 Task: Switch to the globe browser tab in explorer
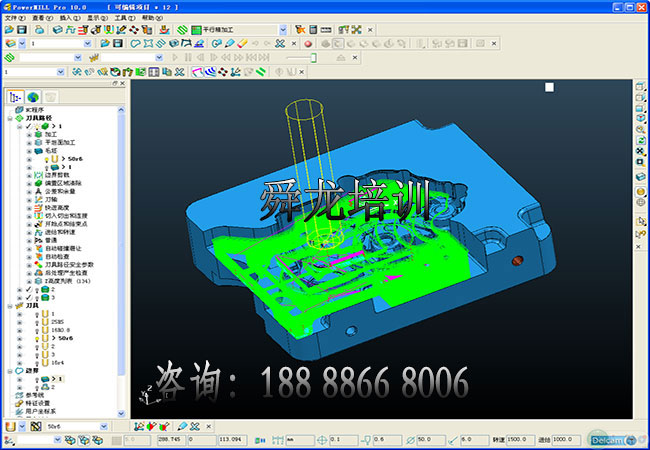point(33,97)
